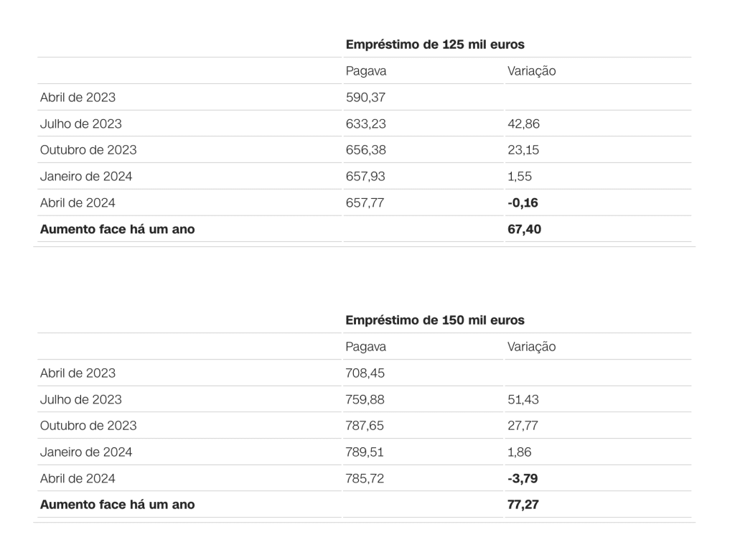Viewport: 735px width, 560px height.
Task: Select the 77,27 yearly increase total
Action: (523, 505)
